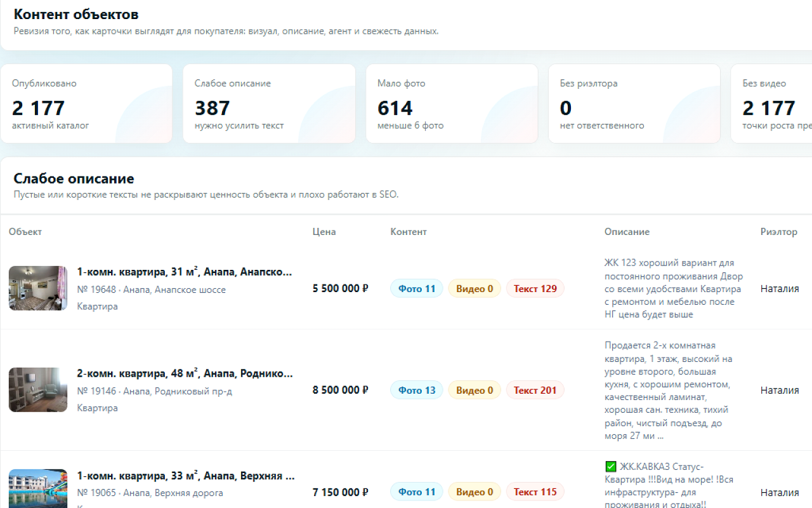Click the Фото 11 badge for listing № 19065

417,492
